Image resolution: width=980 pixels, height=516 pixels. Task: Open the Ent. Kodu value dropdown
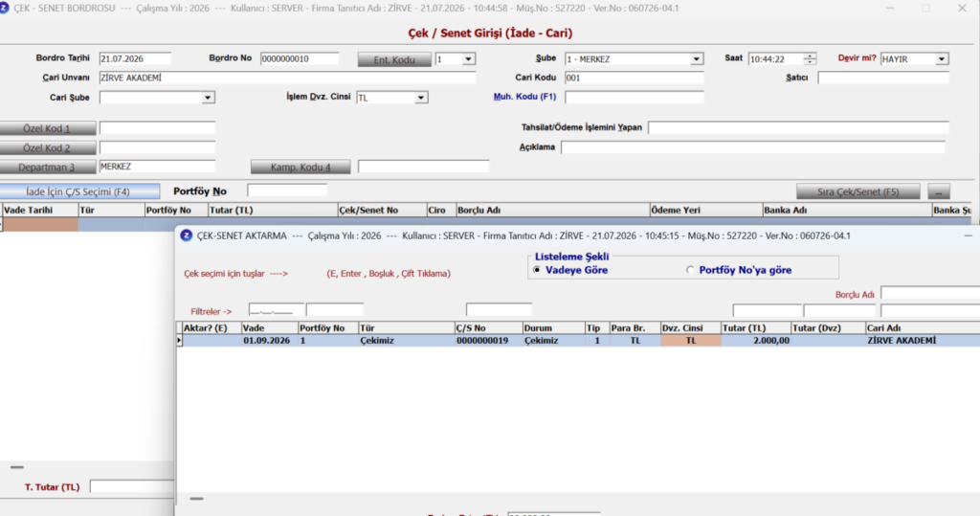[x=468, y=58]
